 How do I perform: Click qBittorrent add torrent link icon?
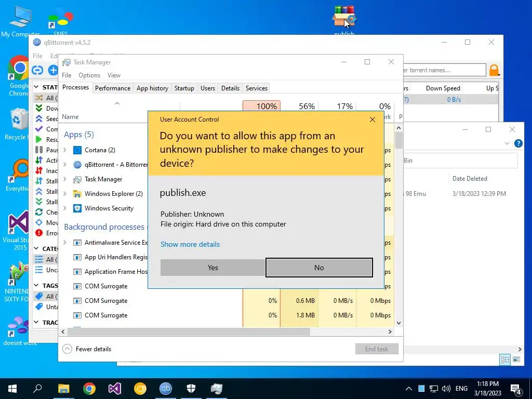pos(37,70)
